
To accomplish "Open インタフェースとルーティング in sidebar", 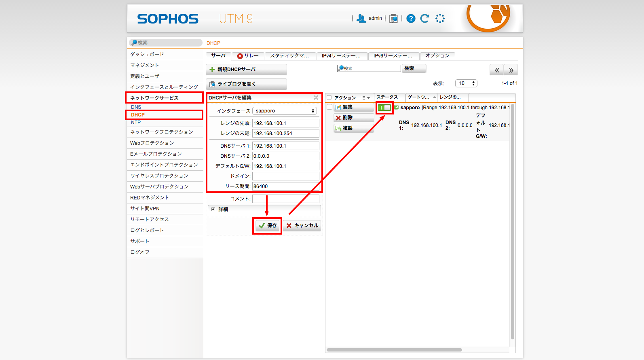I will [165, 87].
